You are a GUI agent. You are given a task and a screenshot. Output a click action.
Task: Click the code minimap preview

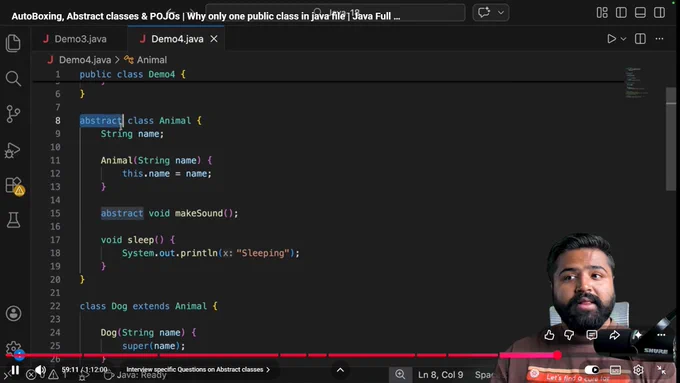636,82
